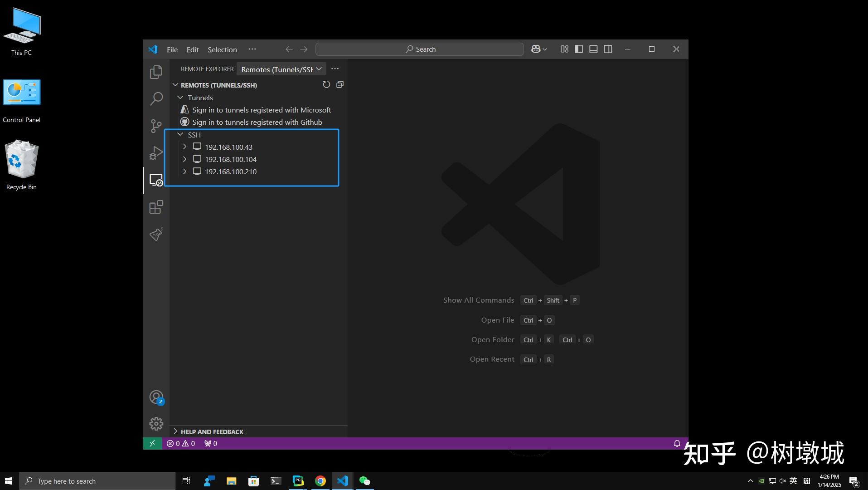Collapse the Tunnels section

tap(180, 98)
